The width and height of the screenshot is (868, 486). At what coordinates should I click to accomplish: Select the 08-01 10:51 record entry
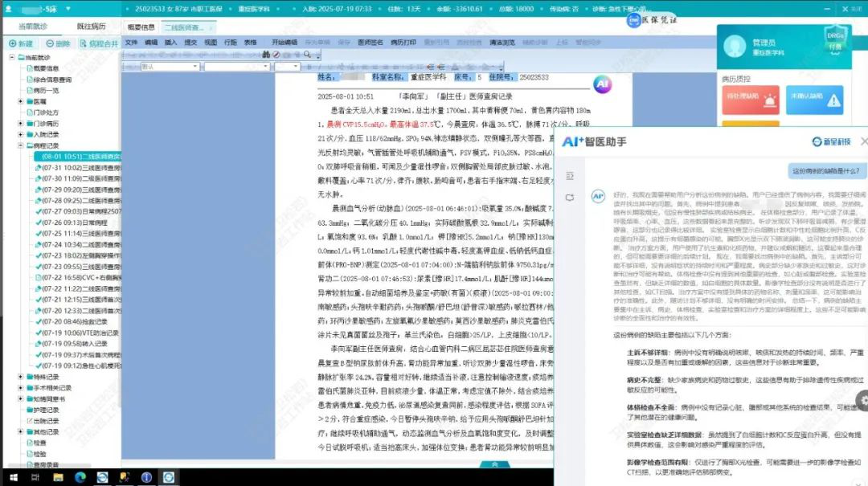[x=77, y=157]
